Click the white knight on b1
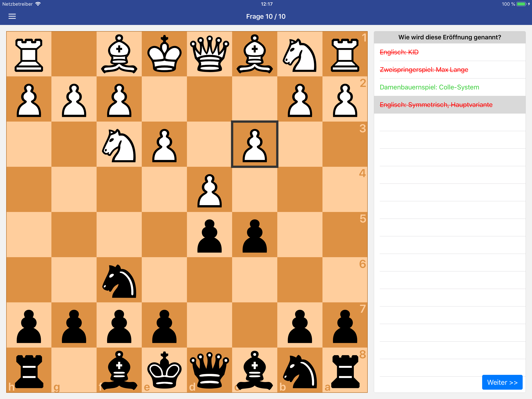 300,54
